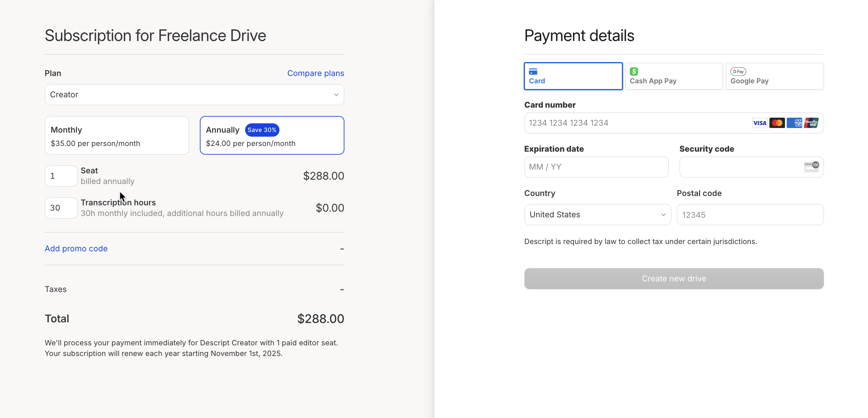
Task: Click the 'billed annually' text under Seat
Action: pos(108,181)
